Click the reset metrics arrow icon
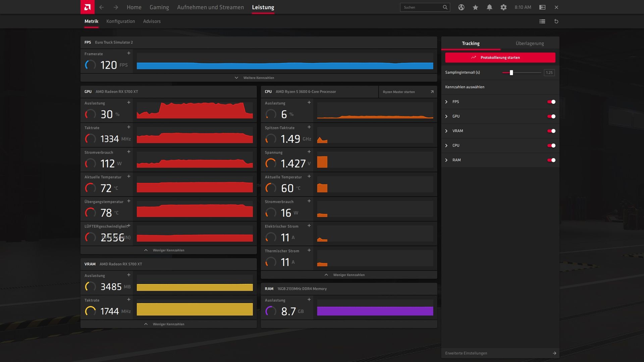644x362 pixels. [x=556, y=21]
